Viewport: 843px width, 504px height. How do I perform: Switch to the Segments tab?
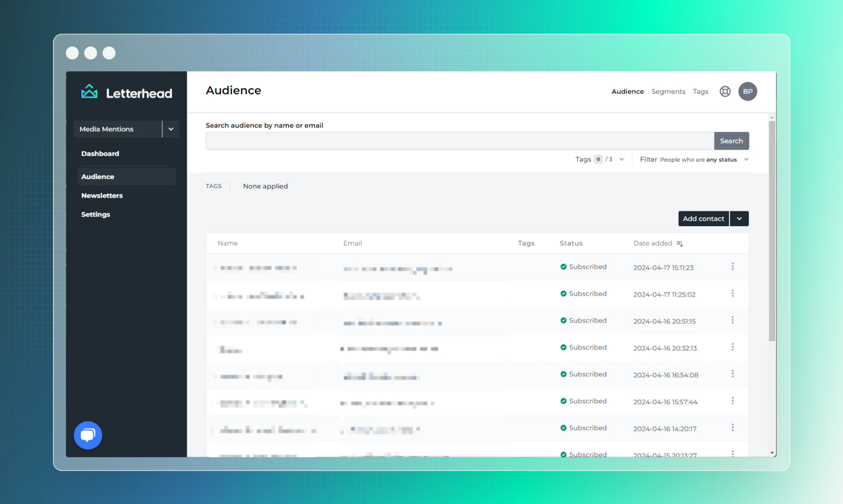tap(668, 92)
